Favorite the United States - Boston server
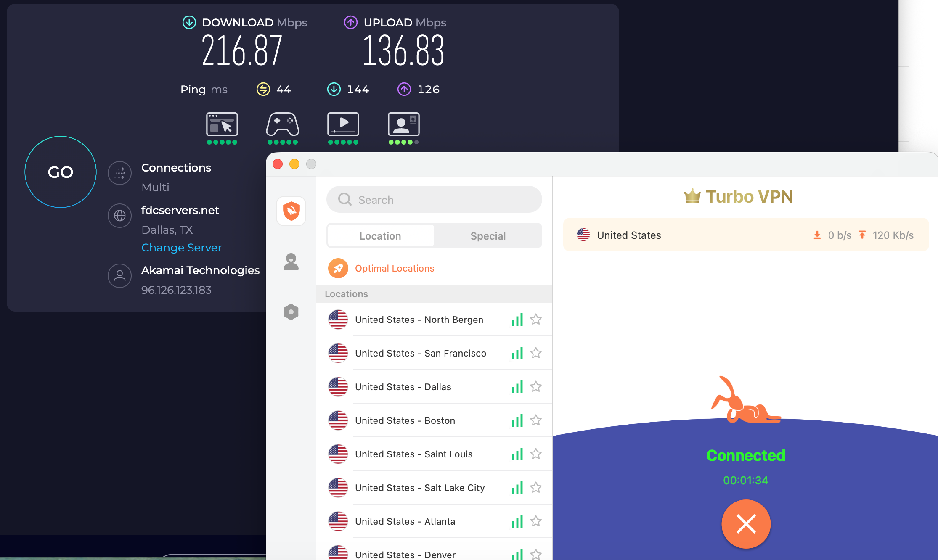This screenshot has width=938, height=560. coord(536,420)
